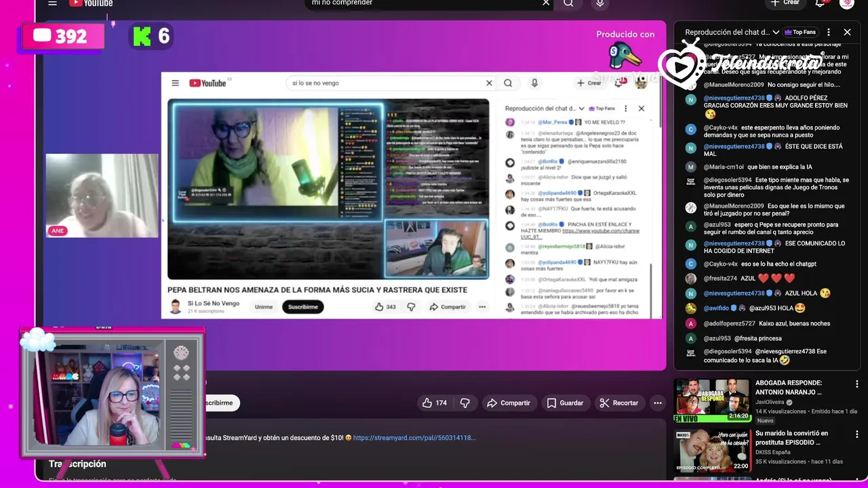Close the chat replay panel
The width and height of the screenshot is (868, 488).
click(847, 32)
